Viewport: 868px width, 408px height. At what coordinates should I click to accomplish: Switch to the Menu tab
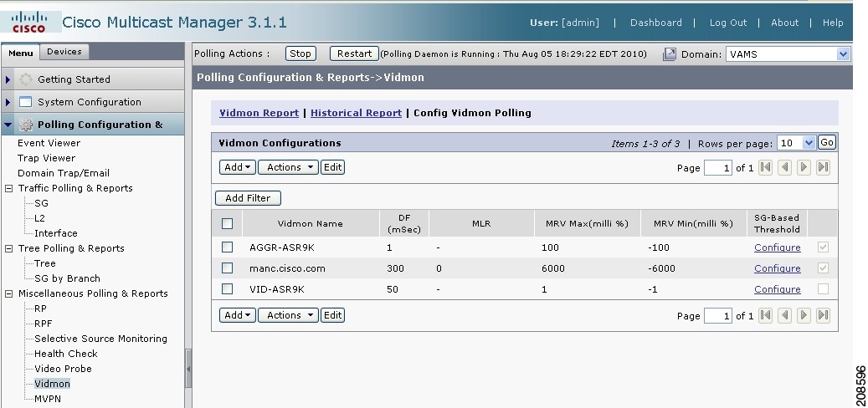[x=20, y=53]
